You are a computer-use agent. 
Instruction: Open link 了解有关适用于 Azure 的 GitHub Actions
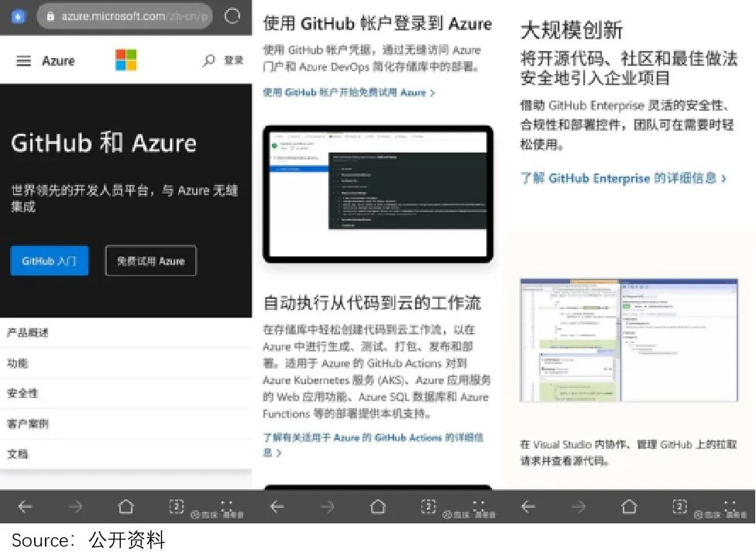click(x=373, y=444)
